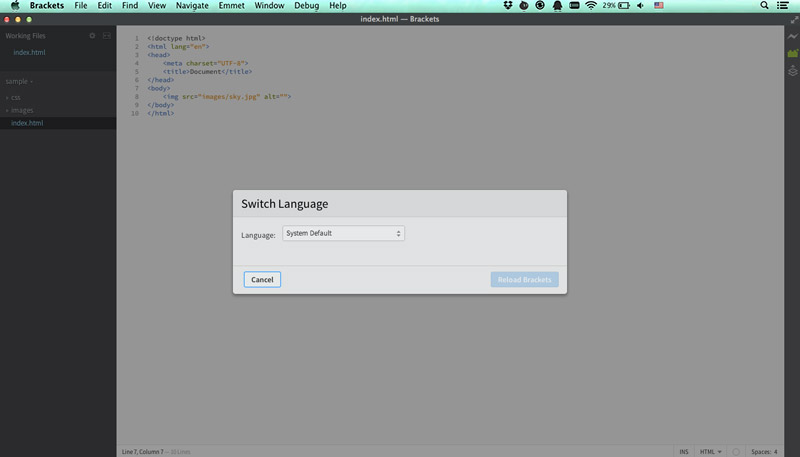800x457 pixels.
Task: Open the Emmet menu
Action: click(232, 6)
